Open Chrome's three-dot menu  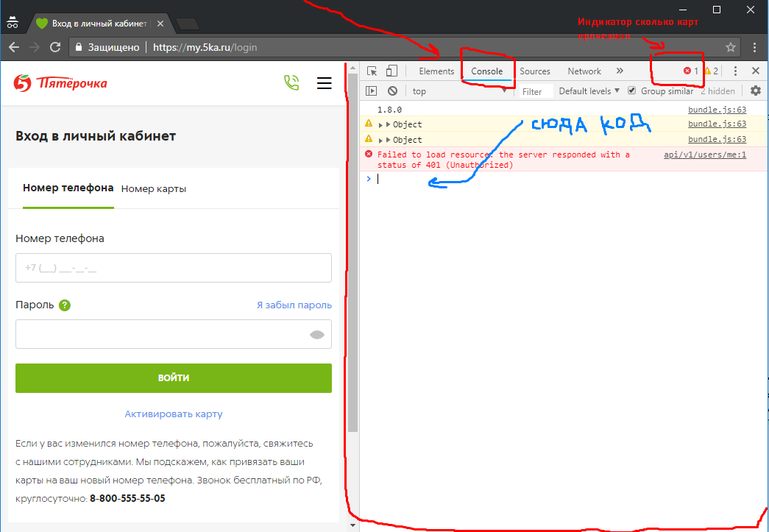tap(755, 48)
